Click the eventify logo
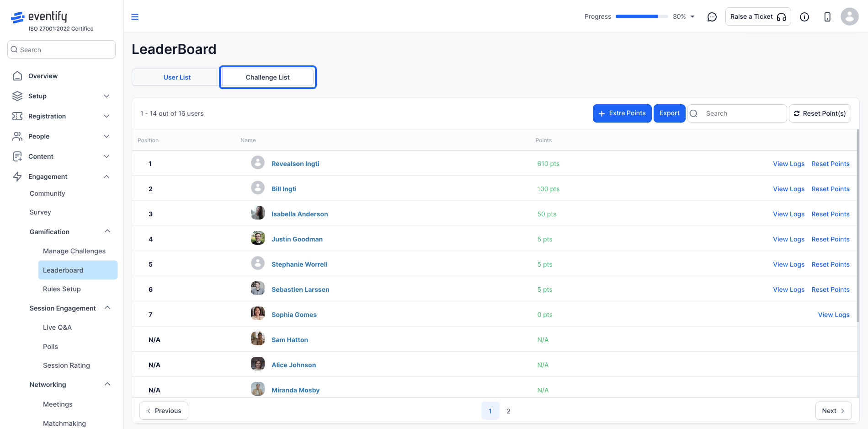This screenshot has width=868, height=429. click(x=39, y=17)
